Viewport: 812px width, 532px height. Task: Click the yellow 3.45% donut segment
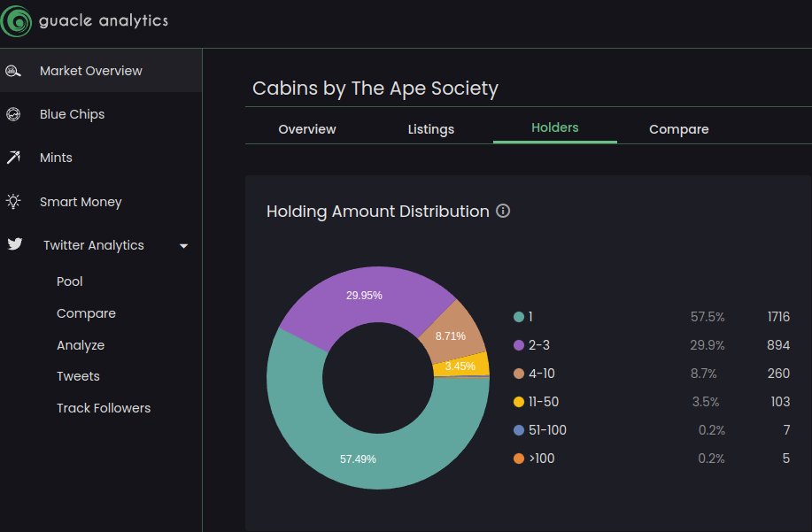tap(460, 365)
